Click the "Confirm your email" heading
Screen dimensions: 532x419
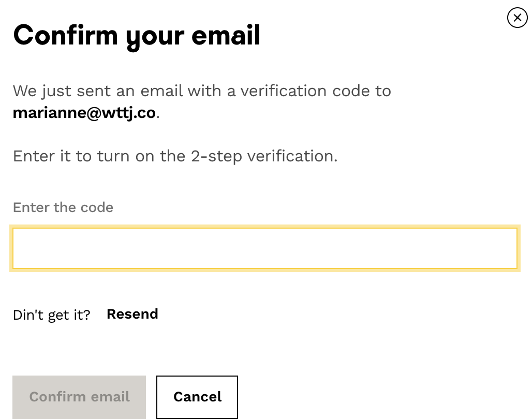[x=137, y=35]
